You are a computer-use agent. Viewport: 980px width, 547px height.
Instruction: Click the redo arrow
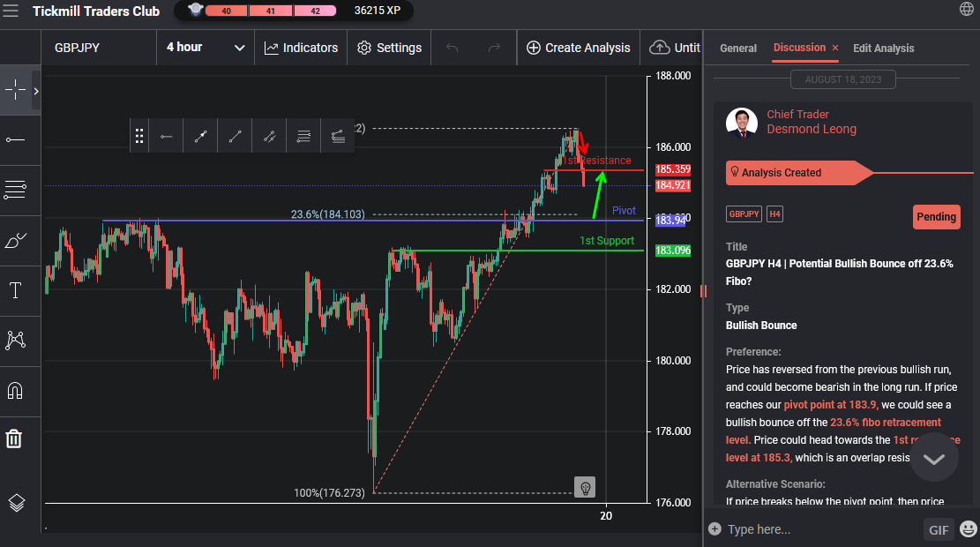click(x=494, y=48)
